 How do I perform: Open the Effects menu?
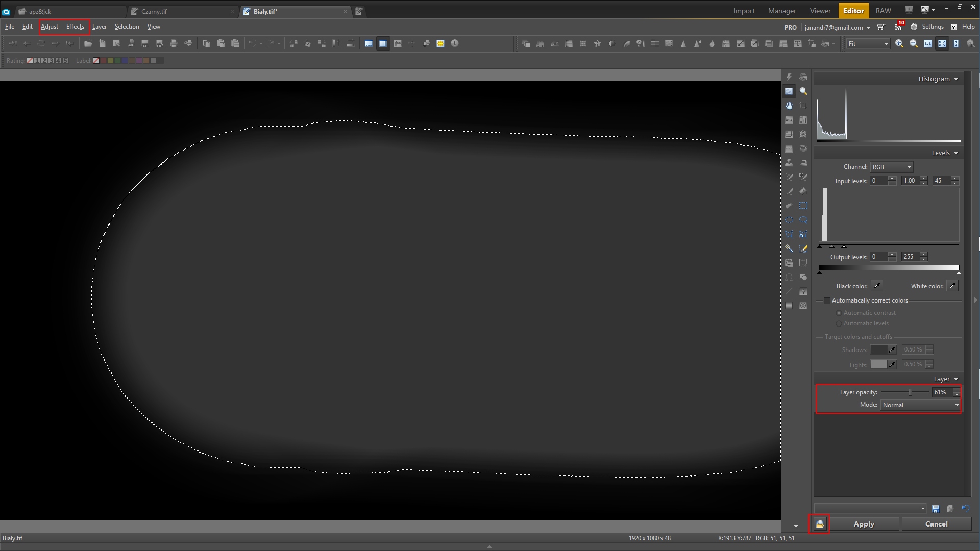[x=75, y=27]
